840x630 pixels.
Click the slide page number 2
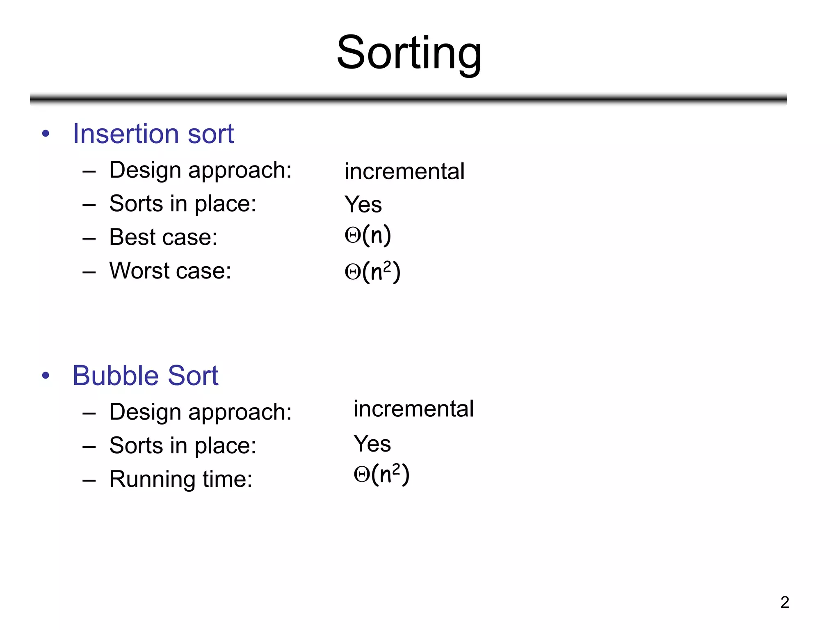784,602
